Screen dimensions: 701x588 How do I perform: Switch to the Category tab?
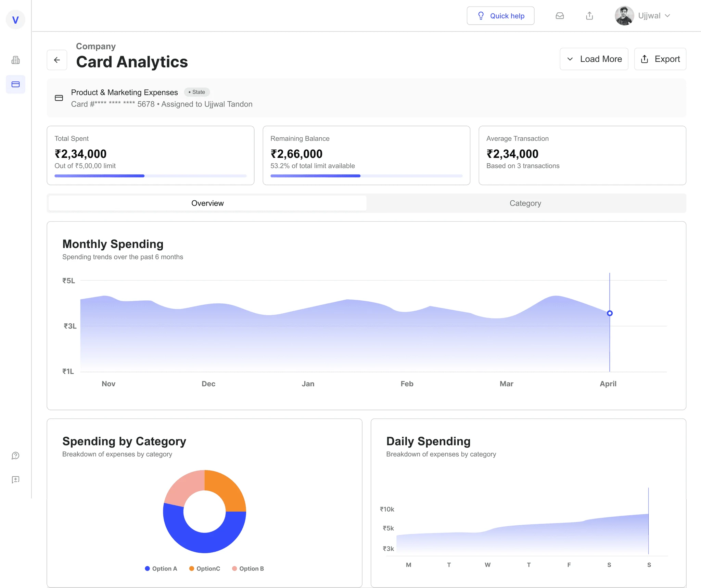pos(525,203)
